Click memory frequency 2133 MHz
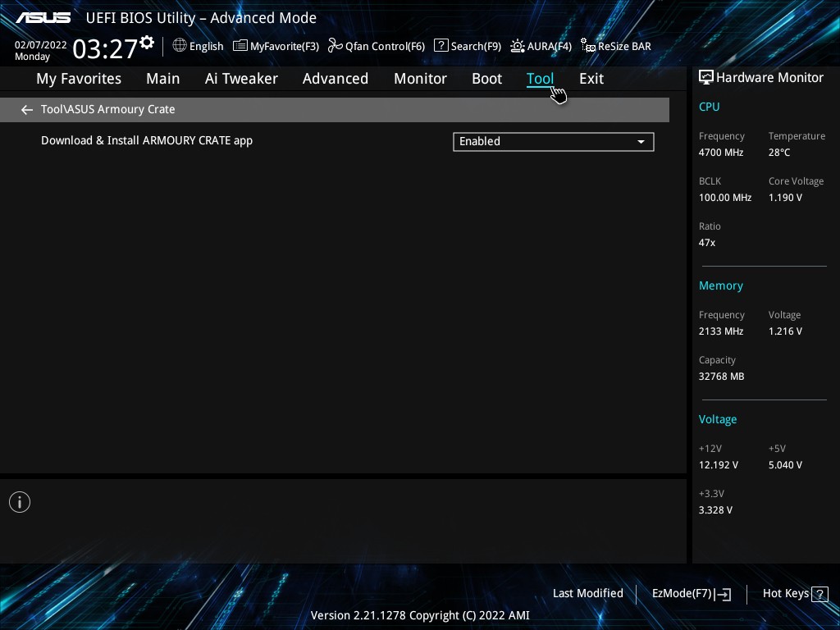Screen dimensions: 840x630 [720, 331]
